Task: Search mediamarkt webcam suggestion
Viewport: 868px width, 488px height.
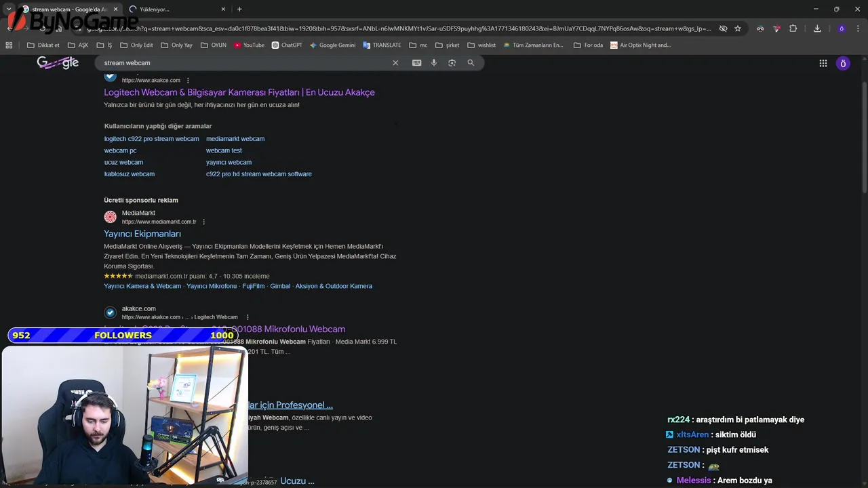Action: point(235,139)
